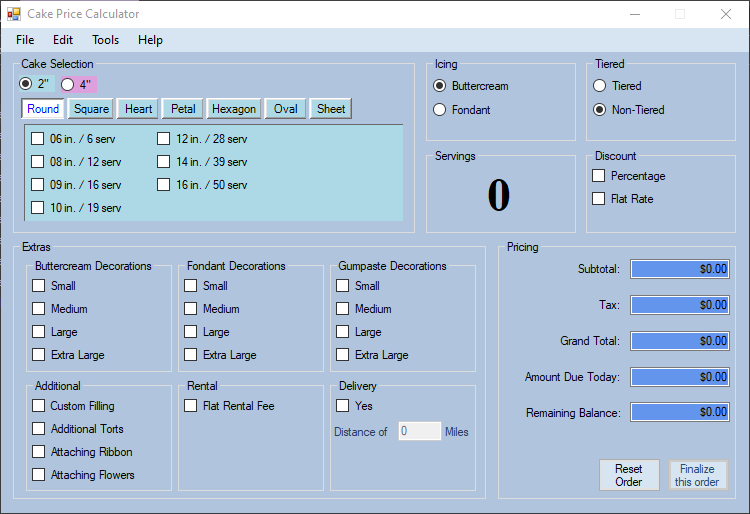Switch to the Hexagon cake shape tab
This screenshot has height=514, width=750.
pyautogui.click(x=234, y=109)
